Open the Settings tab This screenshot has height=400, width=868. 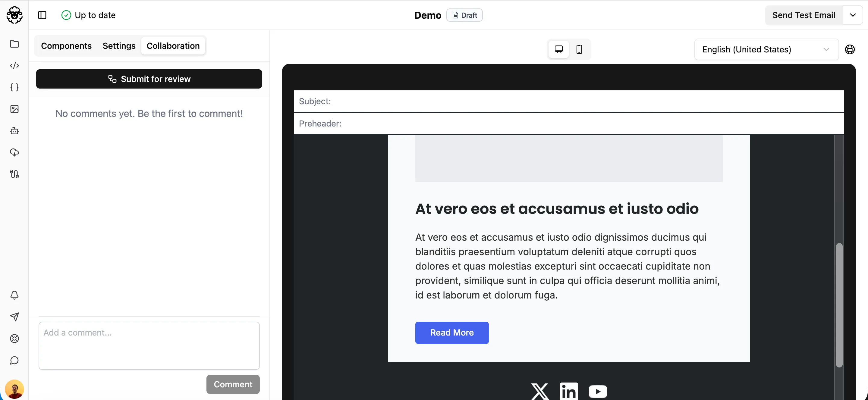pos(119,46)
